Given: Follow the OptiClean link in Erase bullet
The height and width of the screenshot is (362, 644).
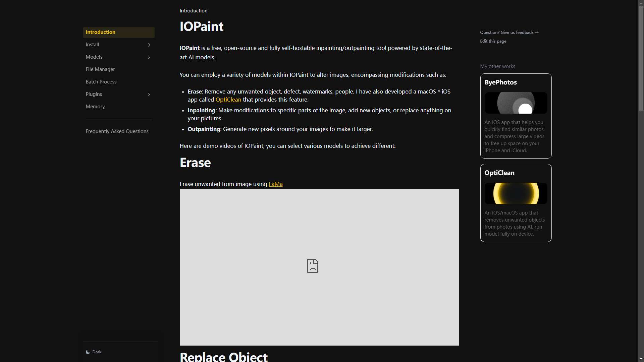Looking at the screenshot, I should (228, 100).
